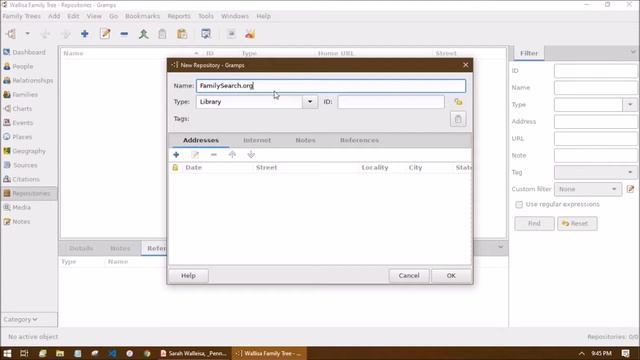Click the move address down arrow
Image resolution: width=640 pixels, height=360 pixels.
coord(251,155)
